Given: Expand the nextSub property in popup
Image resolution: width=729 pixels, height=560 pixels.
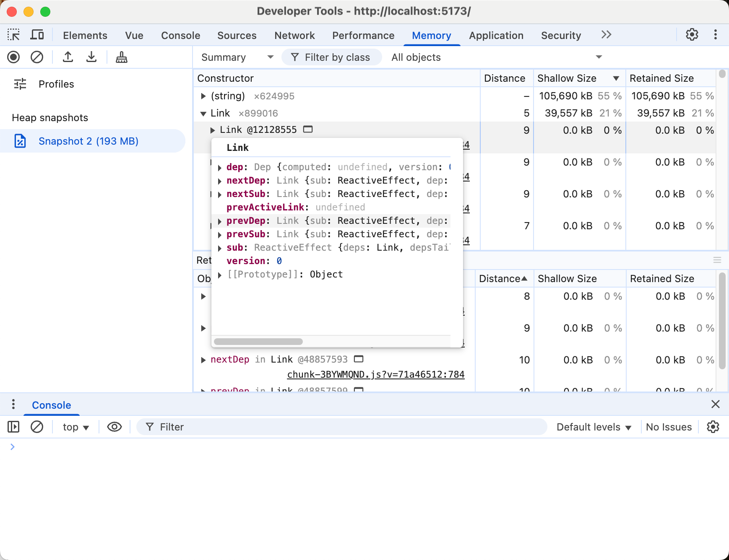Looking at the screenshot, I should 220,194.
